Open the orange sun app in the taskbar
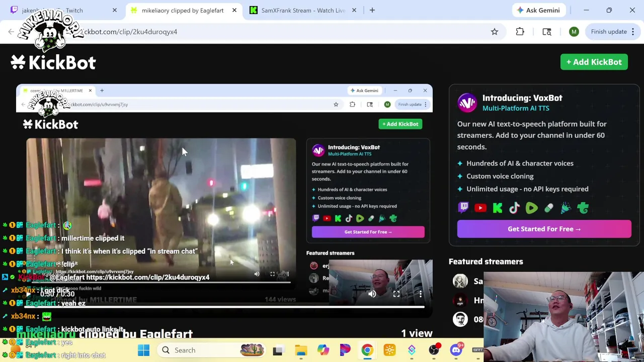 tap(389, 350)
